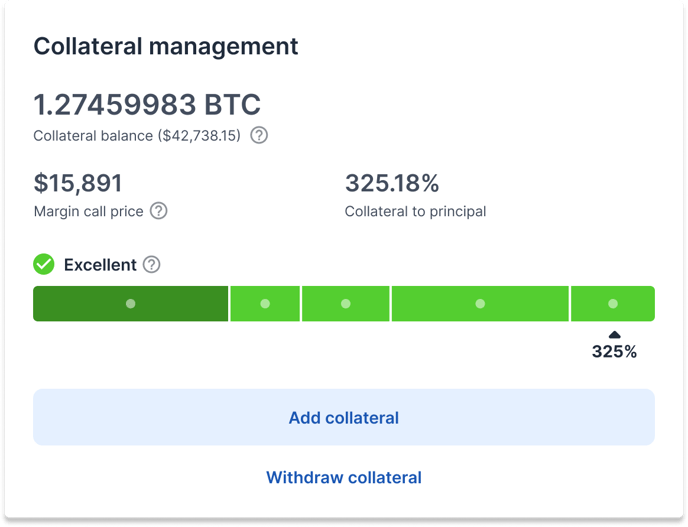Click the Collateral management heading

pyautogui.click(x=166, y=47)
